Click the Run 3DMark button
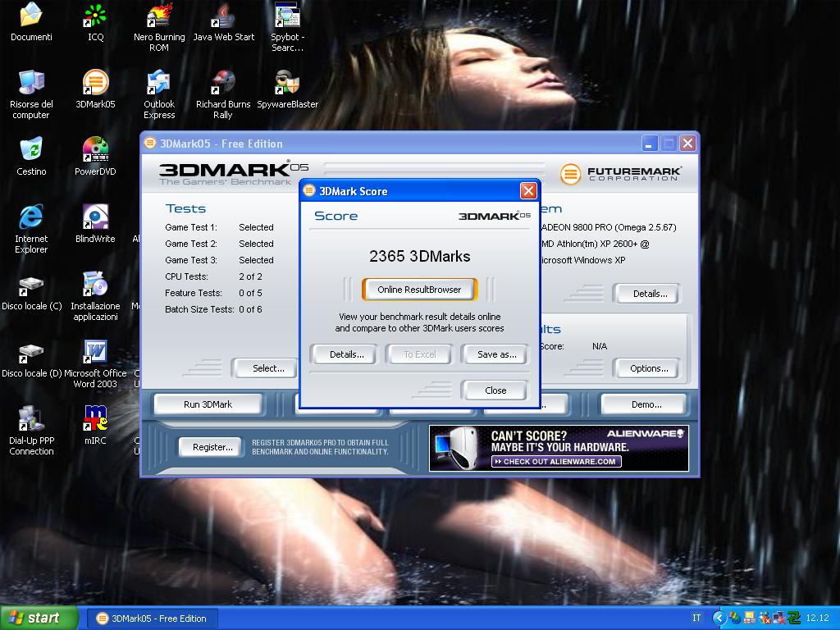The image size is (840, 630). [x=208, y=404]
